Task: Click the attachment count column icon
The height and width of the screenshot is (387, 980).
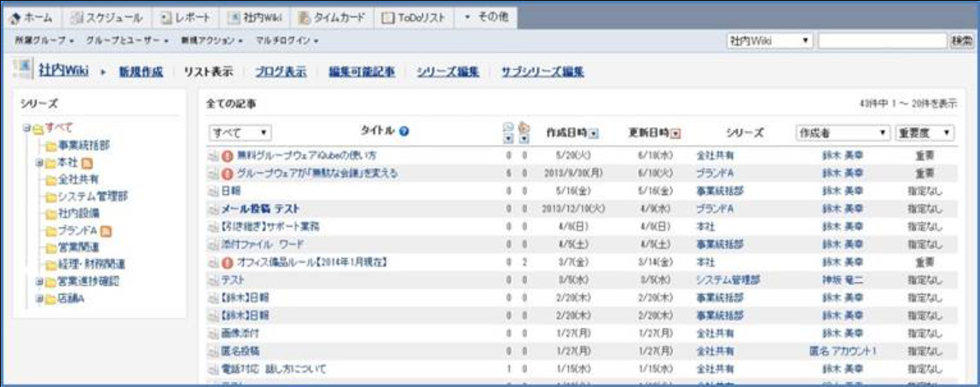Action: tap(524, 127)
